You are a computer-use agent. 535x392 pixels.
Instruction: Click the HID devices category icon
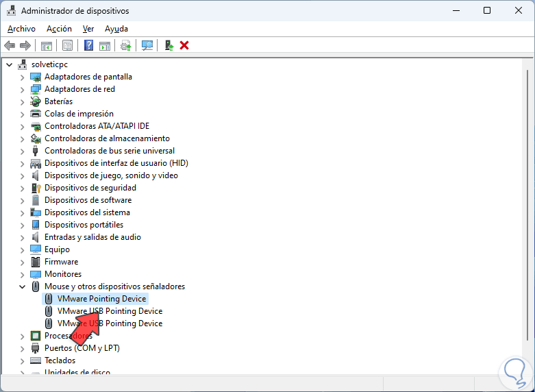(36, 163)
